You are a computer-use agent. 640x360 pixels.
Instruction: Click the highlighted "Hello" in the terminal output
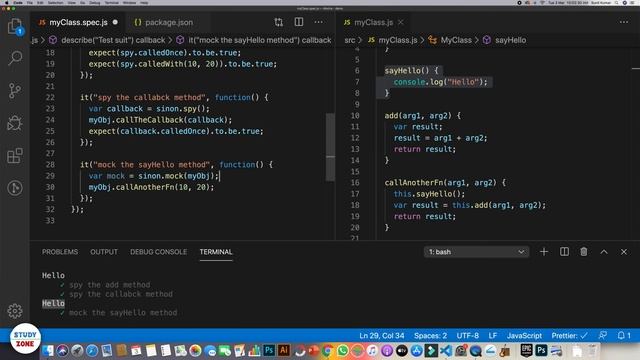(53, 303)
